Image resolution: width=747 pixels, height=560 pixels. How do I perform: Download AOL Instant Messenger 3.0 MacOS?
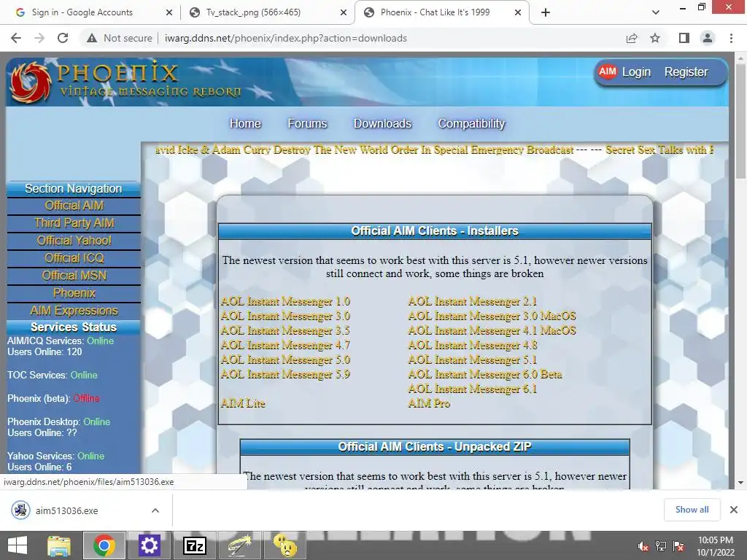coord(492,316)
